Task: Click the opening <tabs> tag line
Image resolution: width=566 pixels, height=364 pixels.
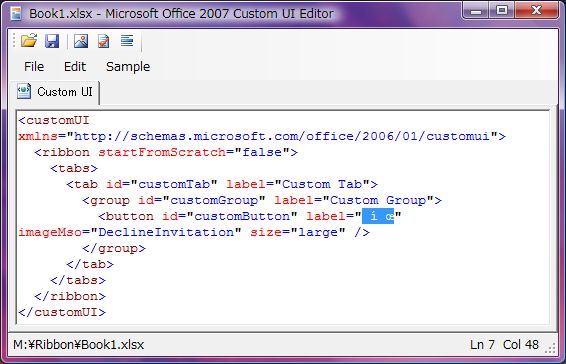Action: click(74, 168)
